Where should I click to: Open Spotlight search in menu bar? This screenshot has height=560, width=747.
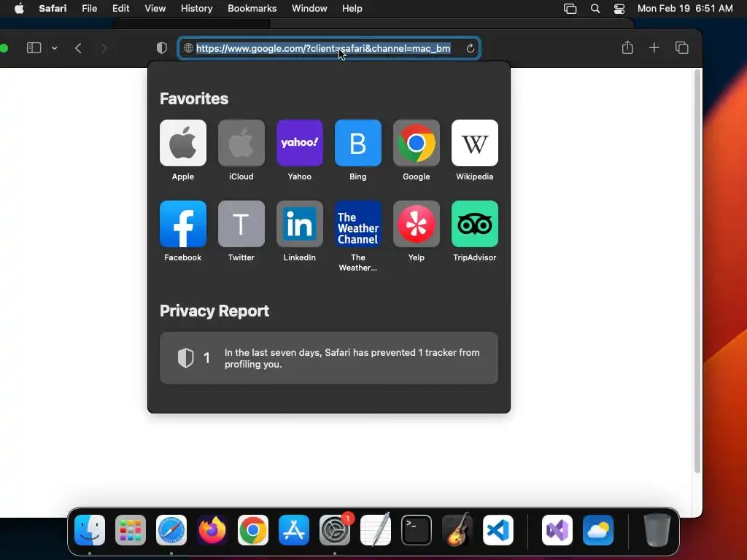pyautogui.click(x=595, y=8)
